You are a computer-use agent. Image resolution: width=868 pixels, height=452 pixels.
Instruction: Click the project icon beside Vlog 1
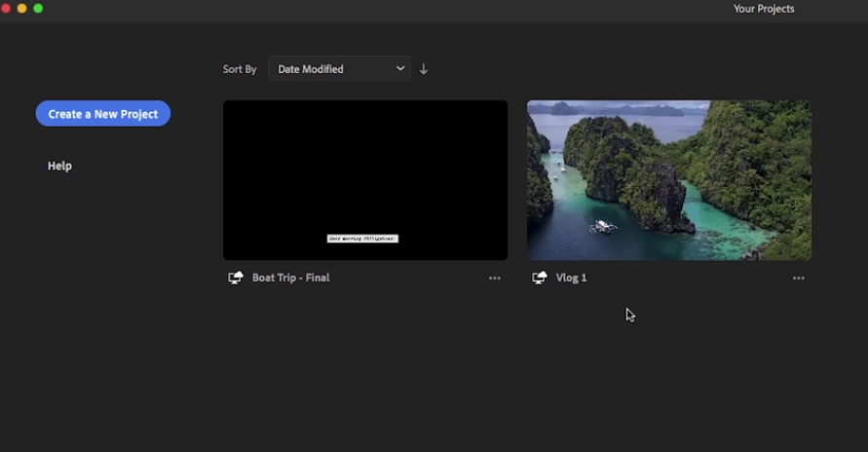coord(540,278)
